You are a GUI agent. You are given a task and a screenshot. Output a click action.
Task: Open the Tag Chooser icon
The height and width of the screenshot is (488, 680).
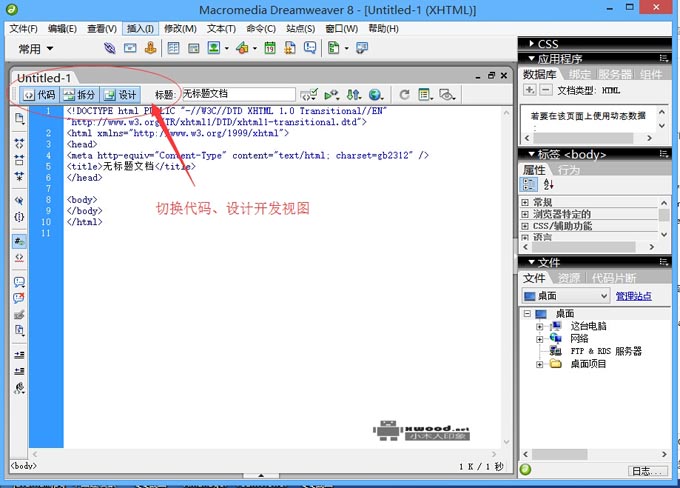[362, 48]
